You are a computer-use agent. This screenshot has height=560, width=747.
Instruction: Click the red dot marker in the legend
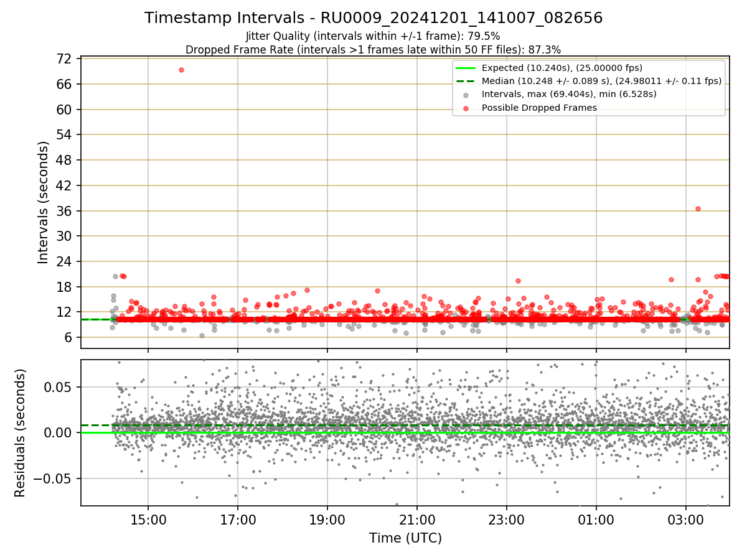pos(466,108)
